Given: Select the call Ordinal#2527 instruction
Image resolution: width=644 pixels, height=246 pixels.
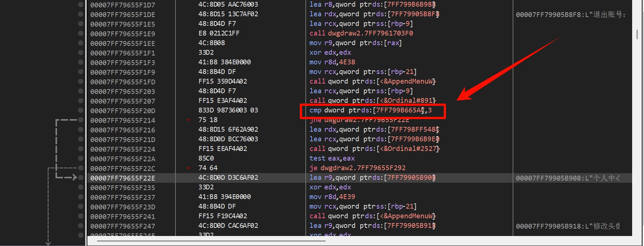Looking at the screenshot, I should [x=375, y=149].
